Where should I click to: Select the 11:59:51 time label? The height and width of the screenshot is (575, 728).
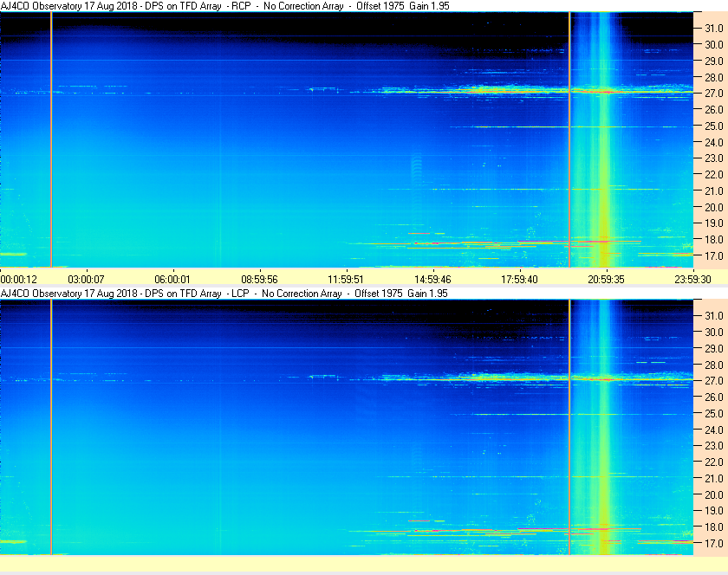point(346,280)
